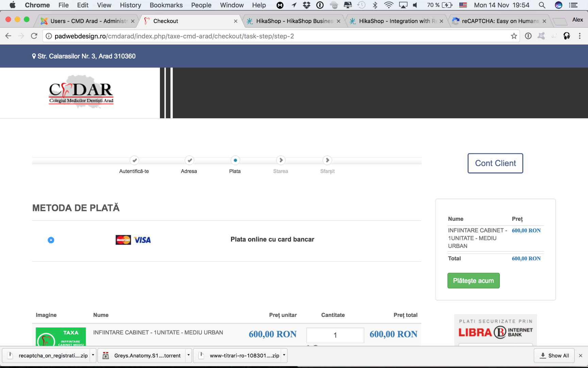588x368 pixels.
Task: Open the Dropbox menu bar icon
Action: click(x=307, y=5)
